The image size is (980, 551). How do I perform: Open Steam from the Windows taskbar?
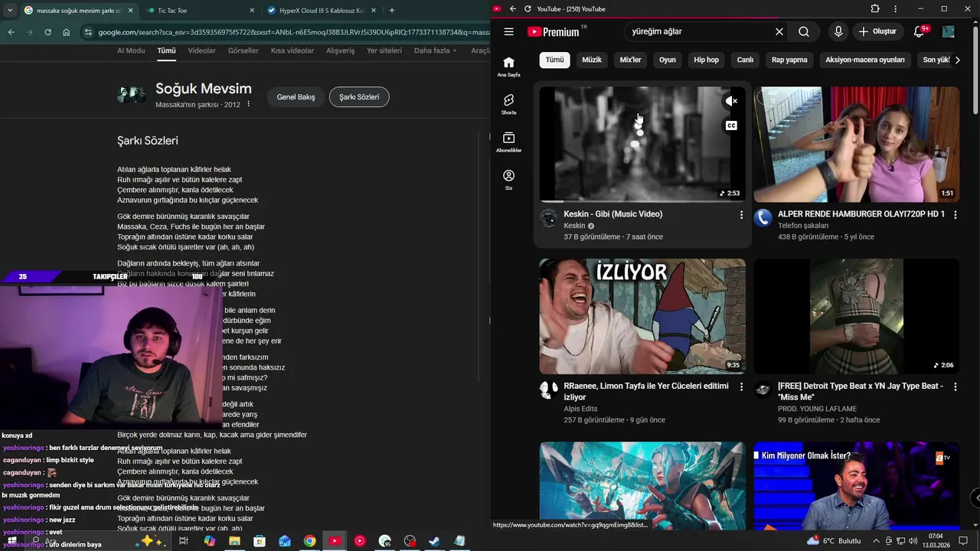(x=434, y=541)
